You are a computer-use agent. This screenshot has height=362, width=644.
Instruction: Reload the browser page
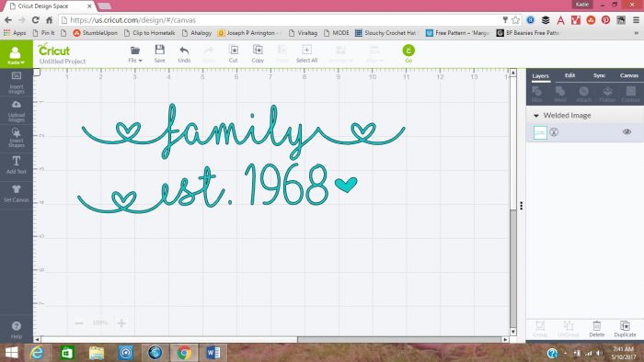click(x=36, y=20)
